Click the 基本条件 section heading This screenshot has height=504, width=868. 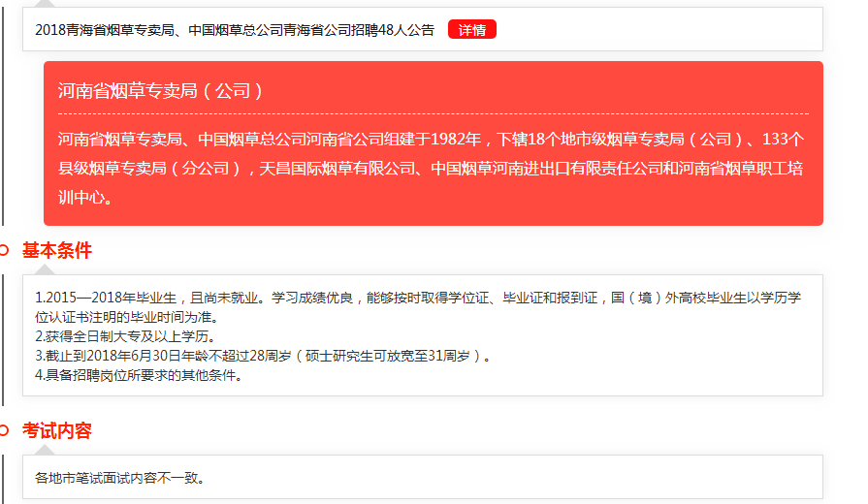(57, 251)
